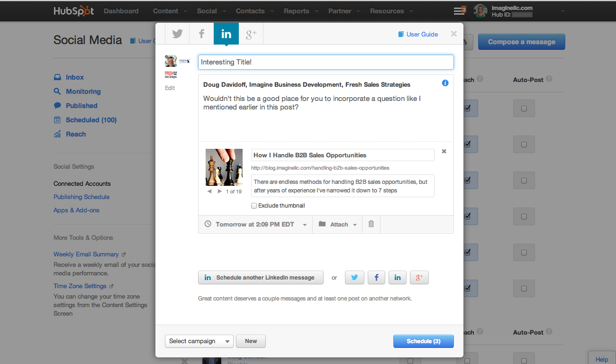Click the help icon next to top Auto-Post
The height and width of the screenshot is (364, 616).
point(549,79)
